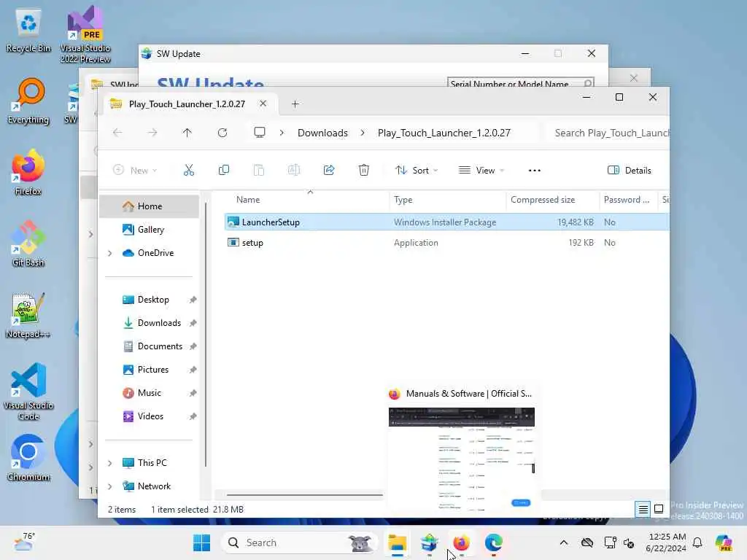
Task: Click the Share icon in toolbar
Action: 329,170
